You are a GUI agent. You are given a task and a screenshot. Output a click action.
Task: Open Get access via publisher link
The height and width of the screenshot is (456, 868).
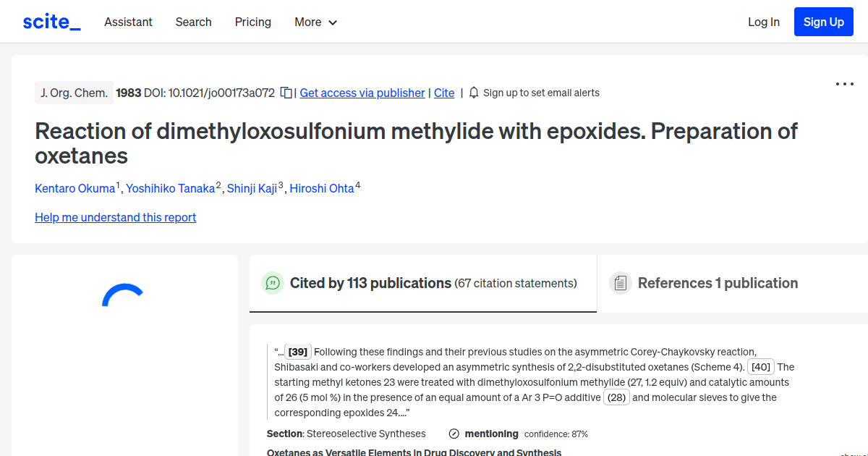pyautogui.click(x=362, y=93)
